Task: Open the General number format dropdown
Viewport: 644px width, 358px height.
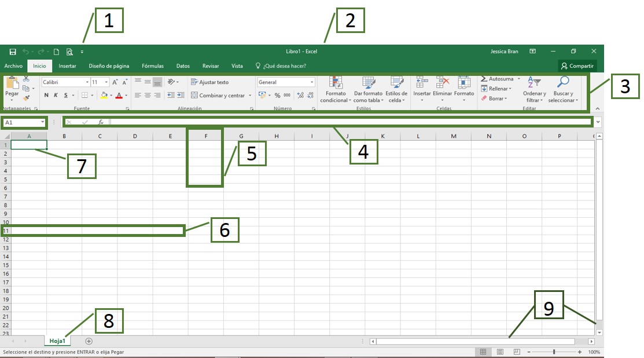Action: coord(312,82)
